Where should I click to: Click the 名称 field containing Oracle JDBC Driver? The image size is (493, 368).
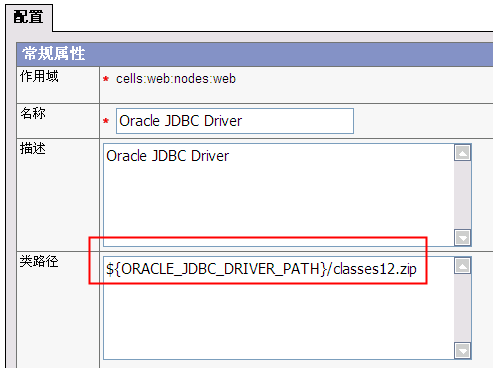tap(235, 121)
